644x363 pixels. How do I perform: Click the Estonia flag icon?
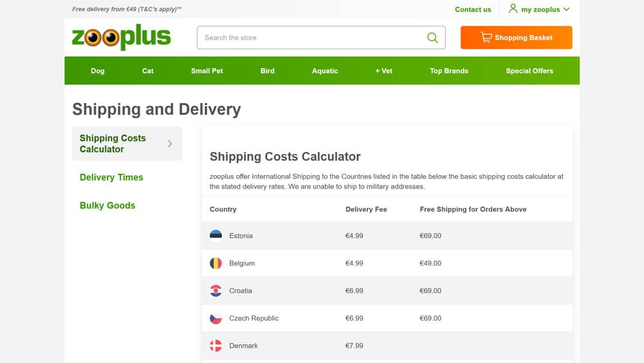[x=216, y=236]
